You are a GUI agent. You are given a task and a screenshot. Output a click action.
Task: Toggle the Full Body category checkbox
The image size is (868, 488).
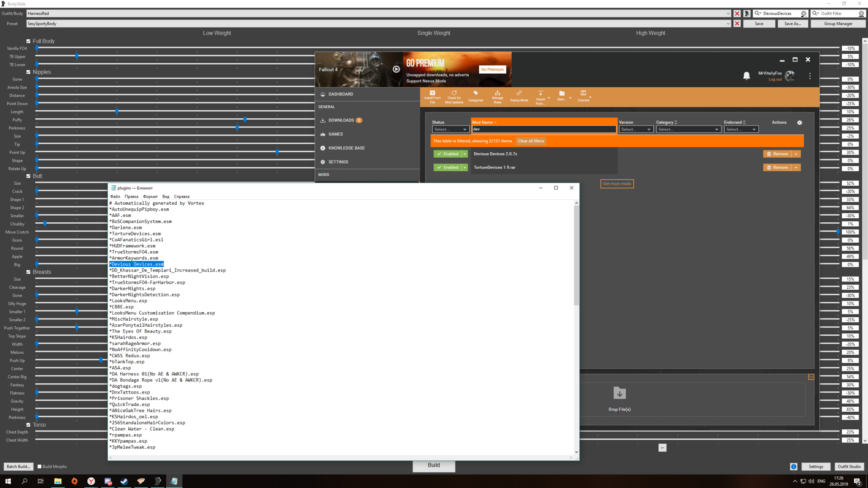(28, 41)
